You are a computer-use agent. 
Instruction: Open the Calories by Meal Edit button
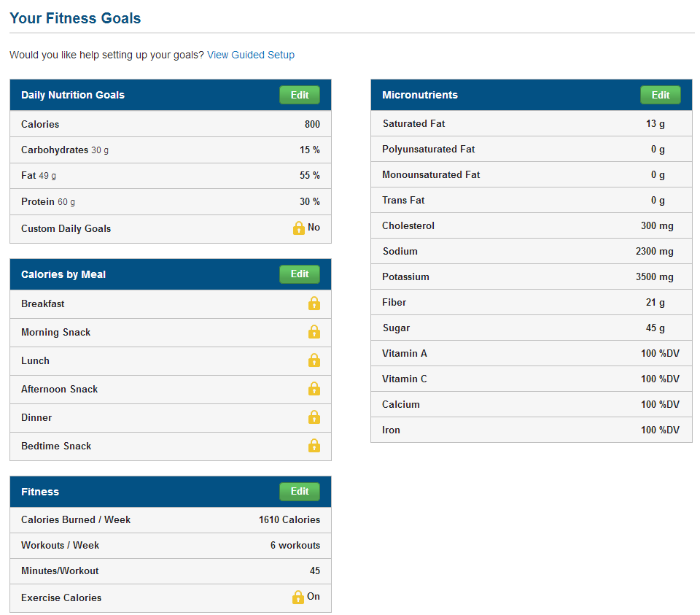(300, 274)
